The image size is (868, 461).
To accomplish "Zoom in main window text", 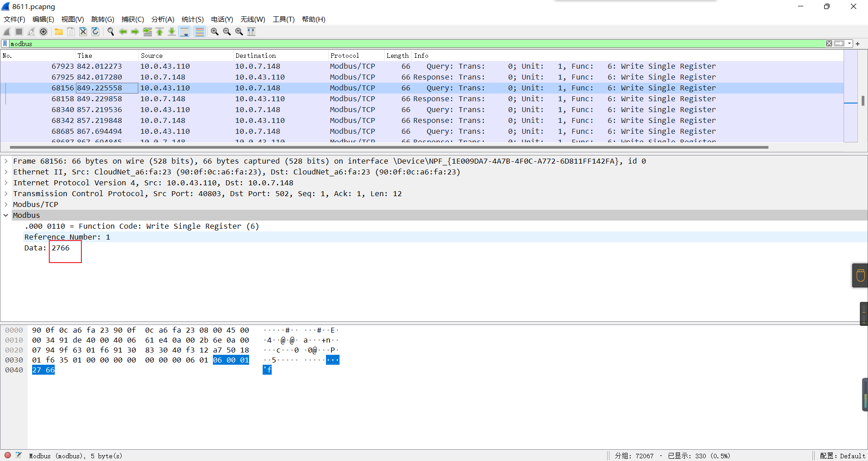I will pos(215,32).
